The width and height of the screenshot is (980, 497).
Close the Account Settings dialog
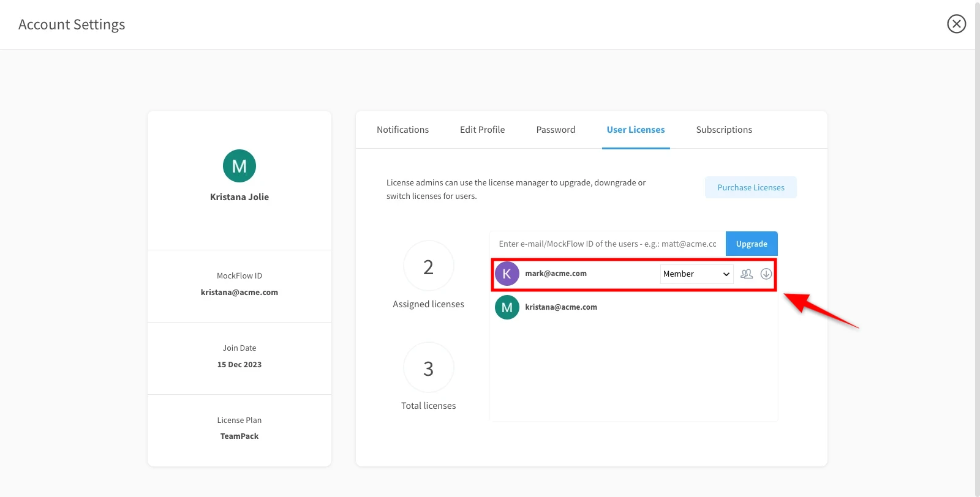956,24
